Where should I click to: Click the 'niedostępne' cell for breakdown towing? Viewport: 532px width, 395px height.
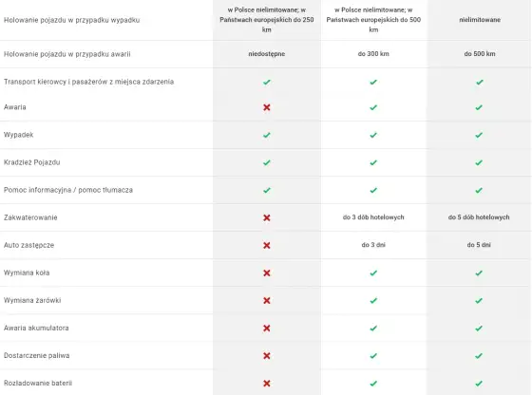pos(267,54)
